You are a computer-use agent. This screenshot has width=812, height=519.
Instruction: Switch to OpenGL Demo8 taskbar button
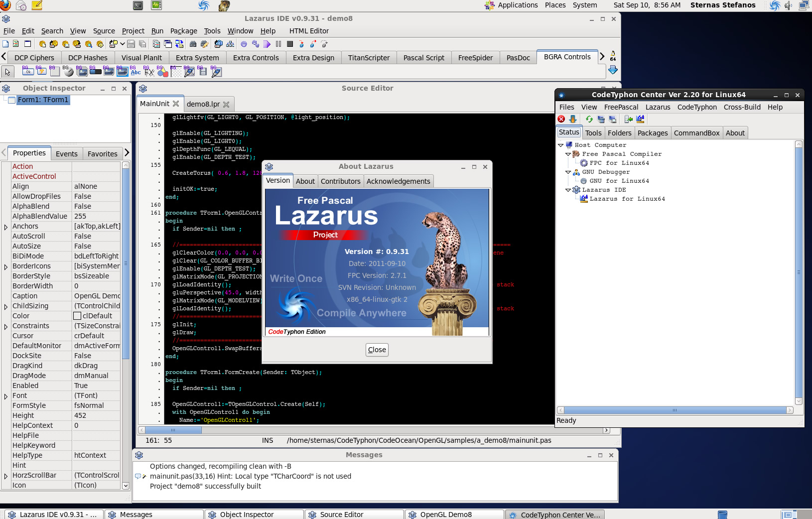(x=454, y=515)
